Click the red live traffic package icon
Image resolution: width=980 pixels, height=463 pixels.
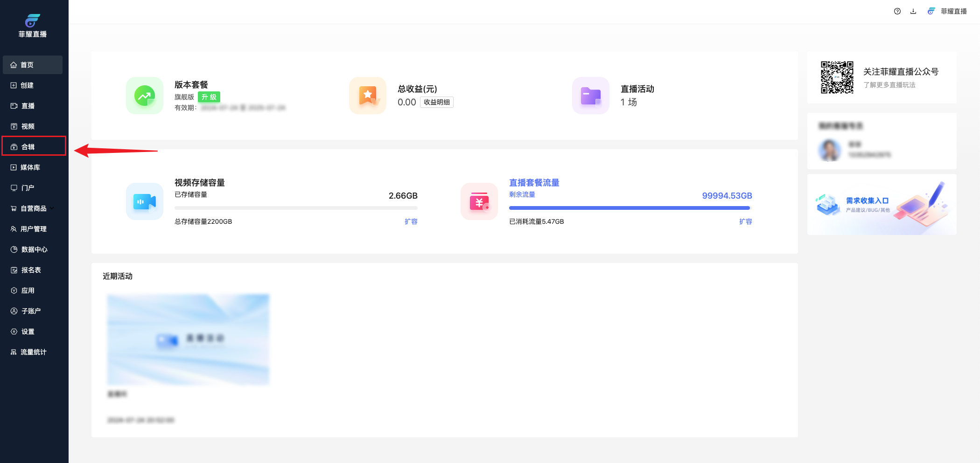point(479,201)
